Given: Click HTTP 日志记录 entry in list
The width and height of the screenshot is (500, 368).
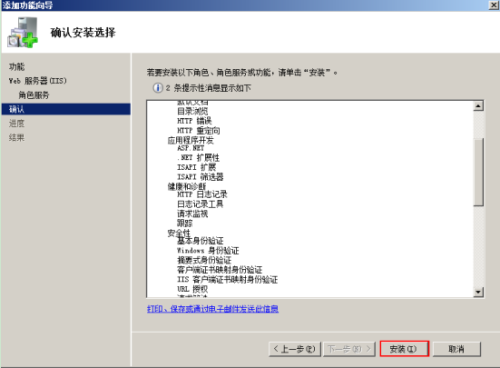Looking at the screenshot, I should [x=202, y=194].
